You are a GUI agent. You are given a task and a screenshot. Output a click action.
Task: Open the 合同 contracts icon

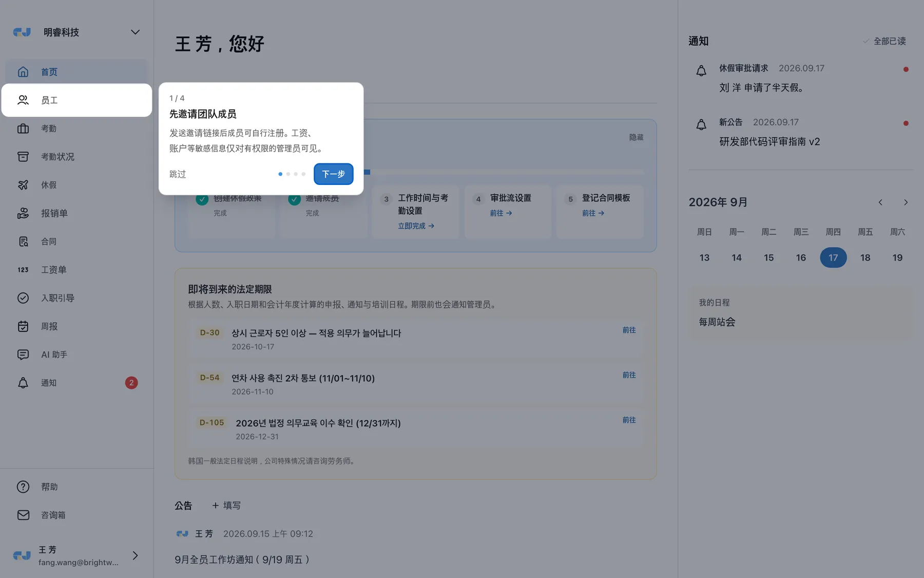tap(23, 241)
